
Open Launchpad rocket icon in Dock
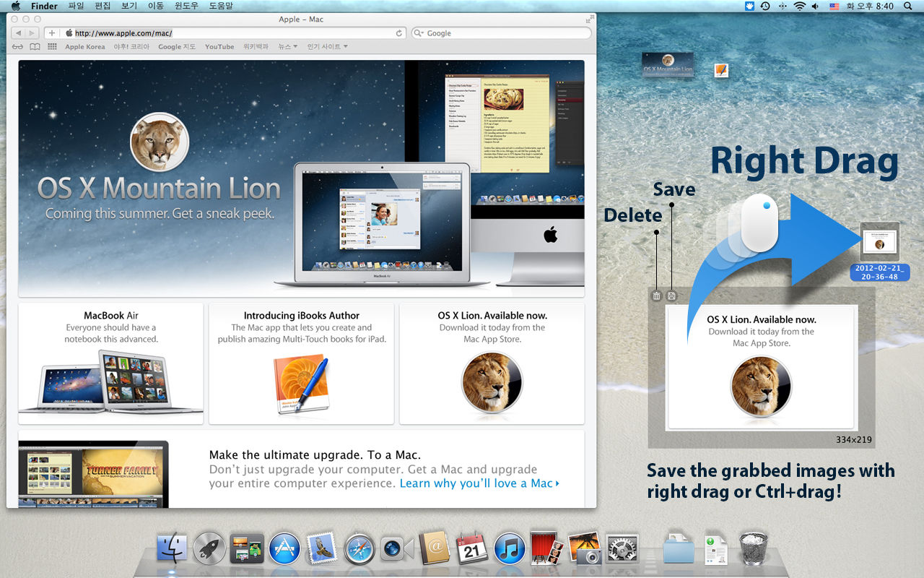click(209, 548)
